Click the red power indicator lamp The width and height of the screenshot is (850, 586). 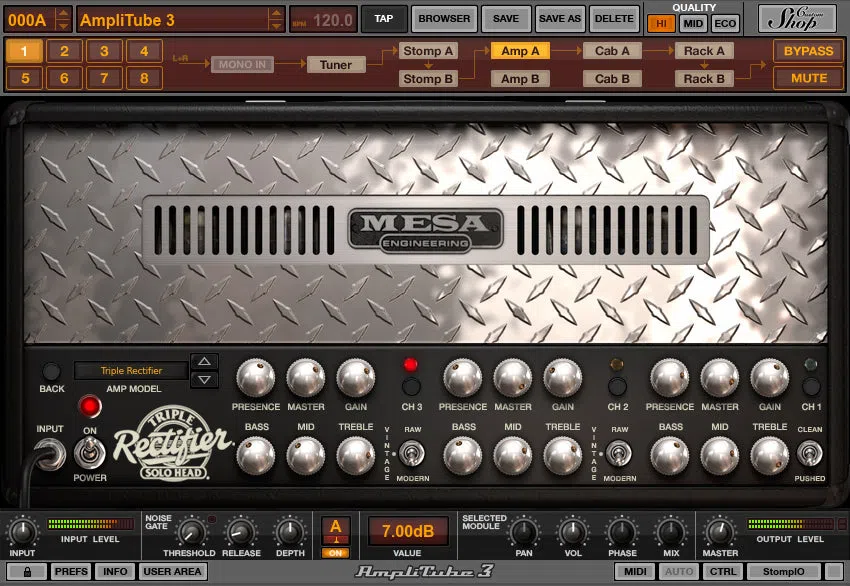point(90,406)
